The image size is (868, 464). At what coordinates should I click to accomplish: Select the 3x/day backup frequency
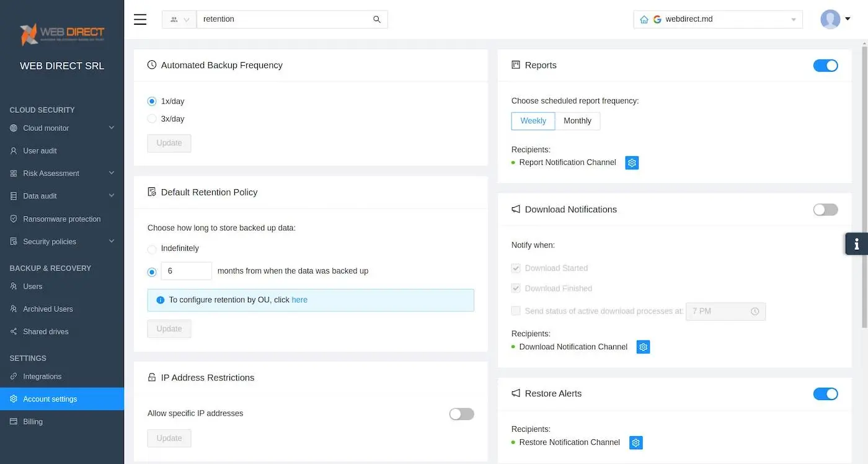click(x=152, y=118)
